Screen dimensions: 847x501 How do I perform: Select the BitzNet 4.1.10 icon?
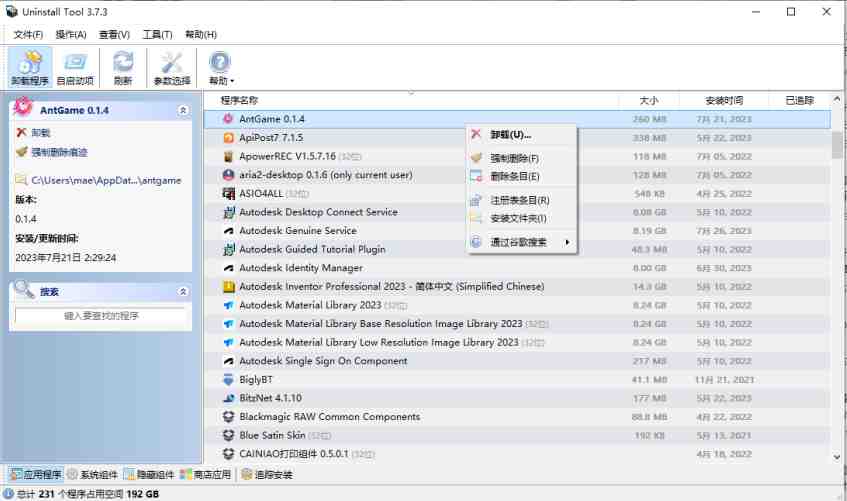(x=228, y=398)
